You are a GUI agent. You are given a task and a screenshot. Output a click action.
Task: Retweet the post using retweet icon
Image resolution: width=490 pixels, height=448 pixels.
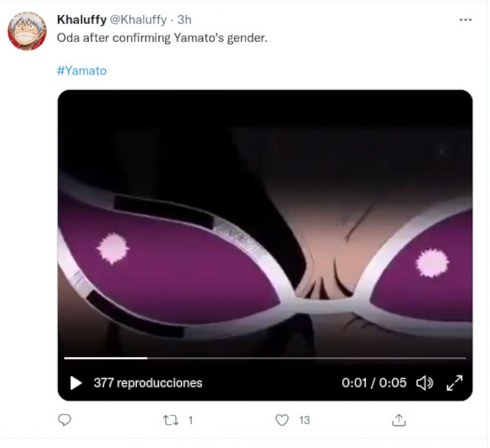171,420
